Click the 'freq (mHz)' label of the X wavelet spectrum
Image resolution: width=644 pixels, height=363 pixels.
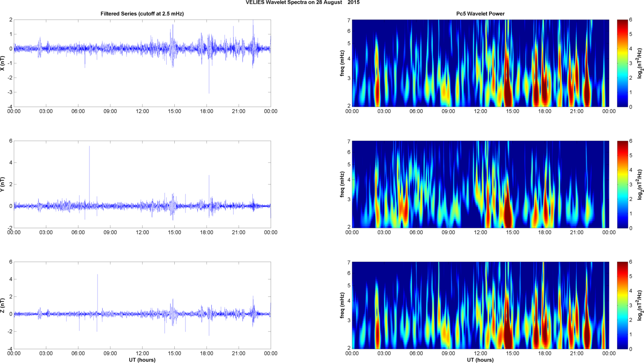(x=342, y=63)
